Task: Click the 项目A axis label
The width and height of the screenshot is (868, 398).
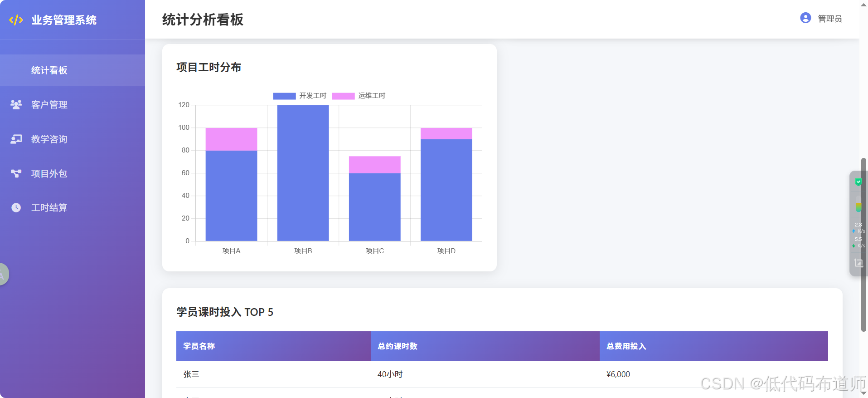Action: [231, 251]
